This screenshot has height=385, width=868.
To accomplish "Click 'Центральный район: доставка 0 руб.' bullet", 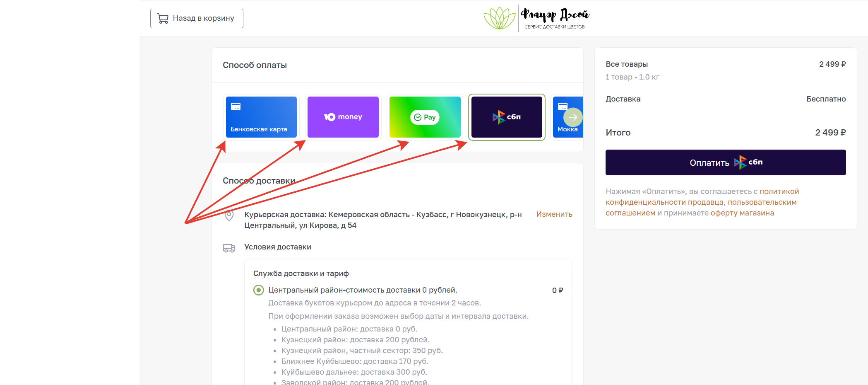I will (349, 329).
